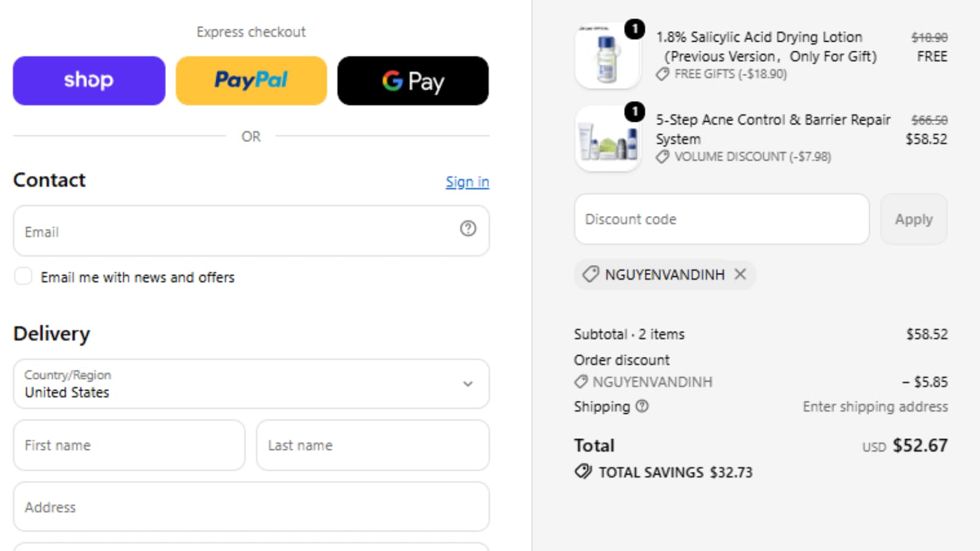Viewport: 980px width, 551px height.
Task: Check out using Google Pay
Action: (413, 81)
